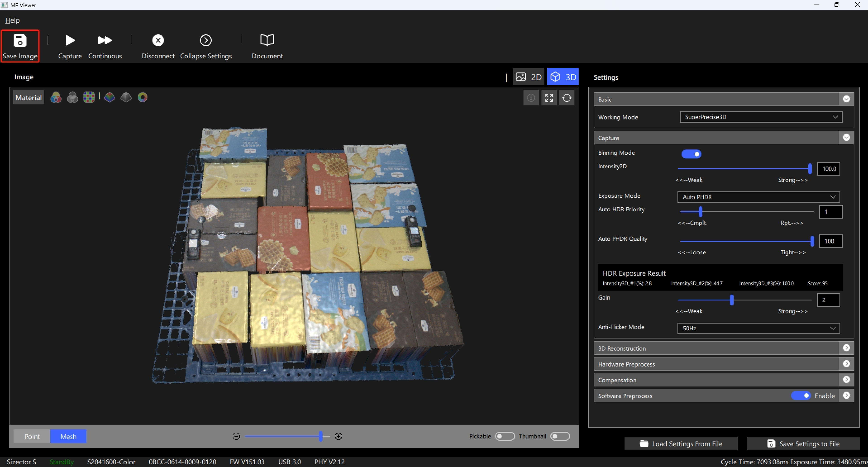Start a single Capture
The width and height of the screenshot is (868, 467).
(x=70, y=47)
